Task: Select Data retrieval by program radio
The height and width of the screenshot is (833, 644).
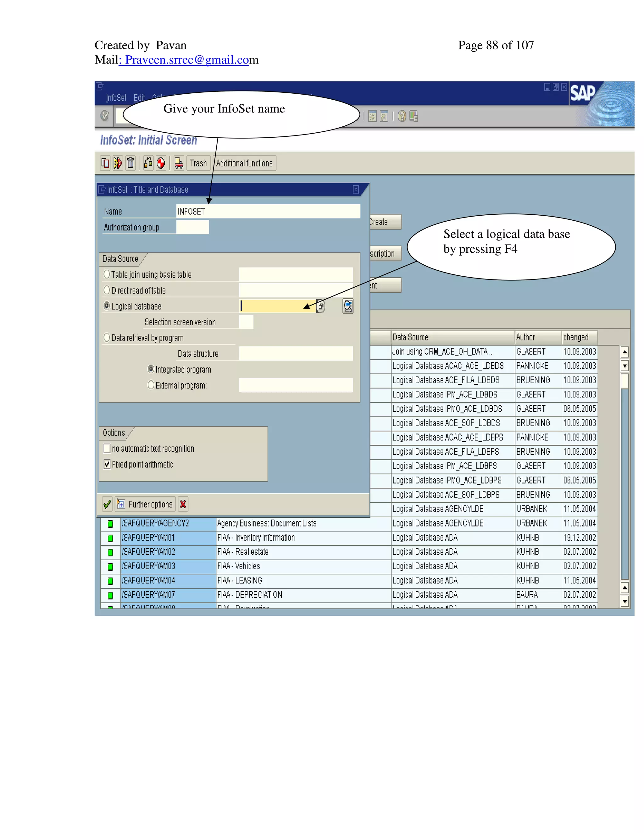Action: pos(107,338)
